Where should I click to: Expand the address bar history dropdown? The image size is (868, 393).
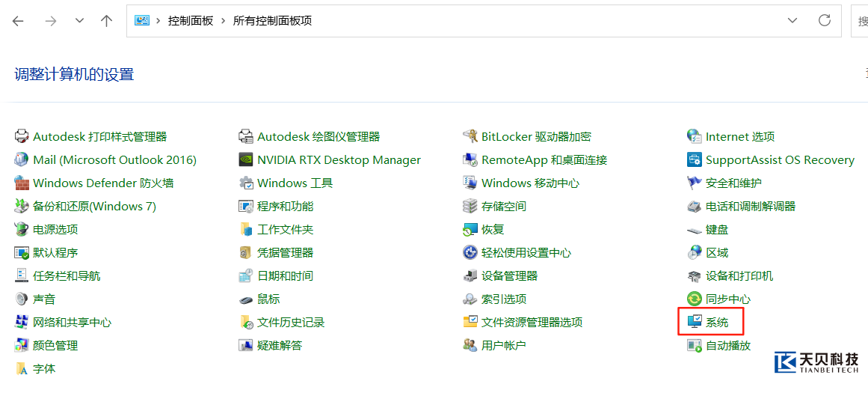792,21
